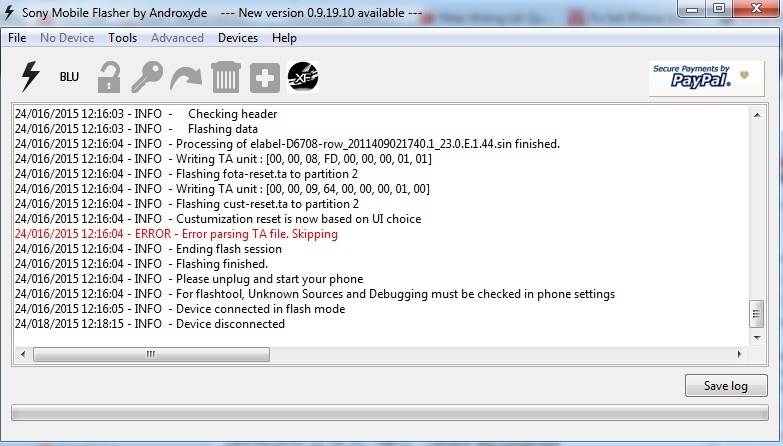Open the Advanced menu
This screenshot has width=783, height=446.
coord(177,38)
